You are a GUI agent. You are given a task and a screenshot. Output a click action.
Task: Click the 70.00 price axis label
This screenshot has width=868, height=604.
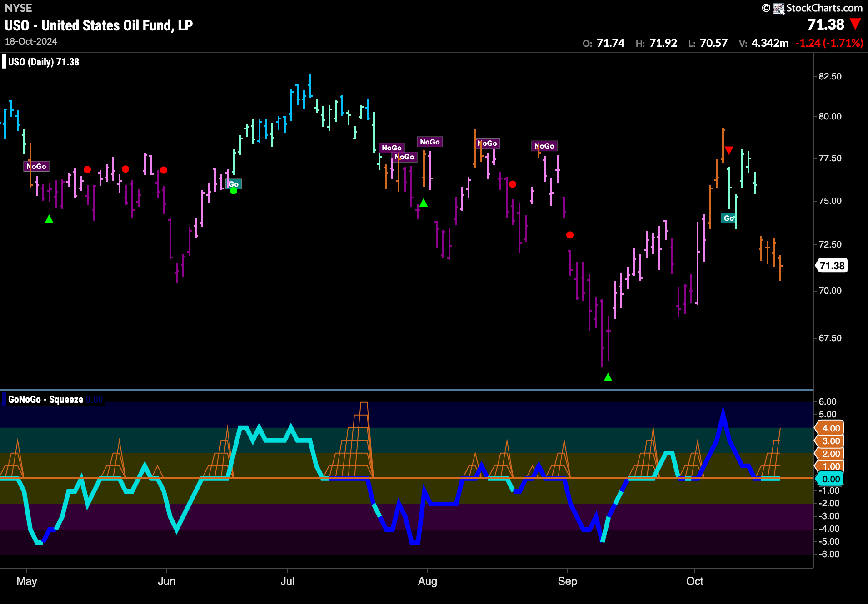click(830, 291)
